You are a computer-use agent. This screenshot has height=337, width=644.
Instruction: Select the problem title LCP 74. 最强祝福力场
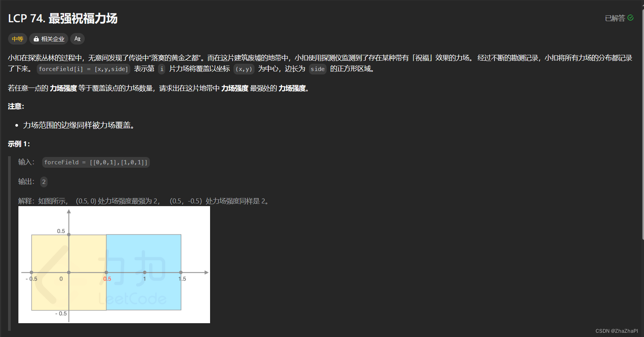63,18
